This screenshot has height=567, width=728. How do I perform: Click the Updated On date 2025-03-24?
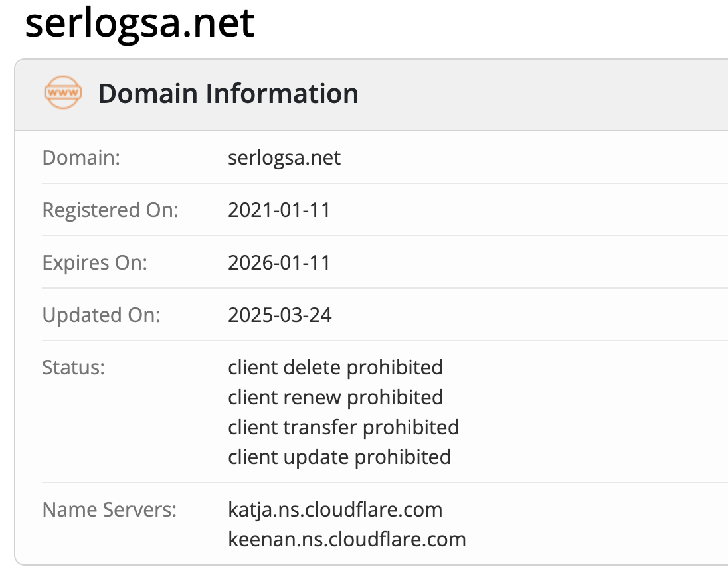tap(280, 315)
